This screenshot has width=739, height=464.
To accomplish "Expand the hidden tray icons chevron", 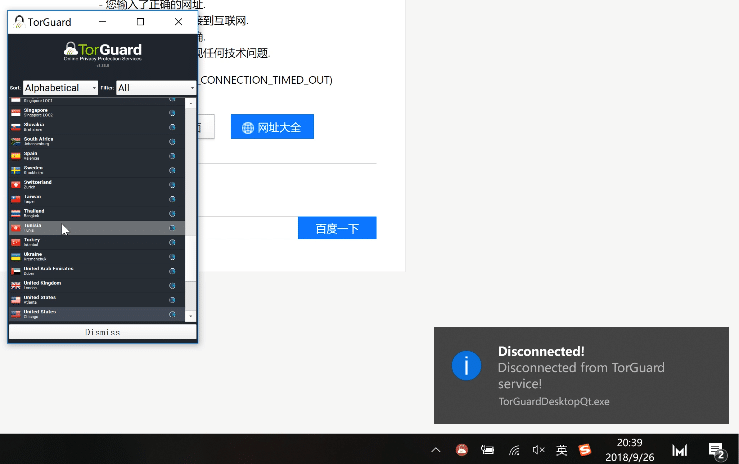I will [436, 450].
